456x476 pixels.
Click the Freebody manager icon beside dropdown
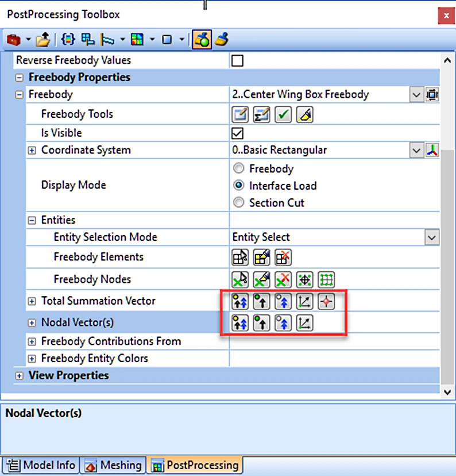click(x=432, y=95)
